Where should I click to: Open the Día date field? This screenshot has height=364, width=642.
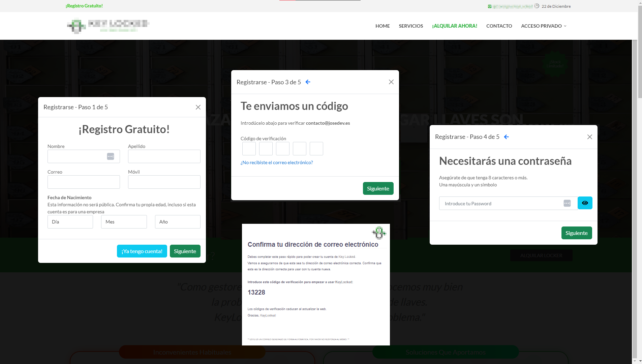coord(70,222)
